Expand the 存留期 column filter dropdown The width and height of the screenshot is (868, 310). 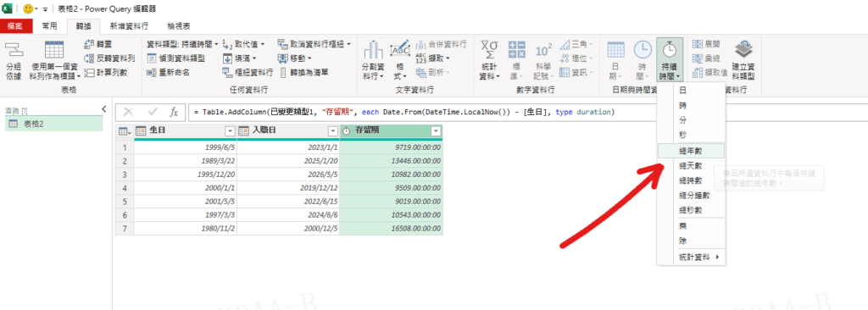click(436, 131)
